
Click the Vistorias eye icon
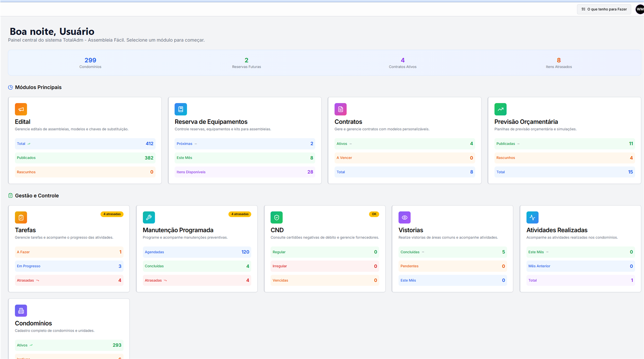[405, 217]
